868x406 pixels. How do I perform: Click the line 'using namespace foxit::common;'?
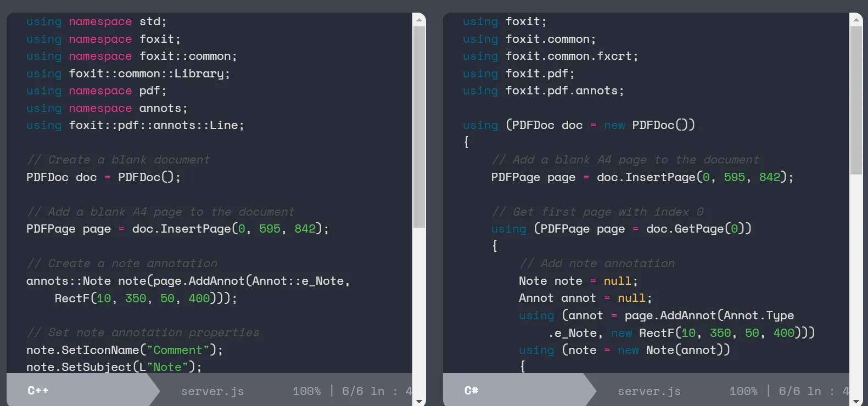pos(132,57)
